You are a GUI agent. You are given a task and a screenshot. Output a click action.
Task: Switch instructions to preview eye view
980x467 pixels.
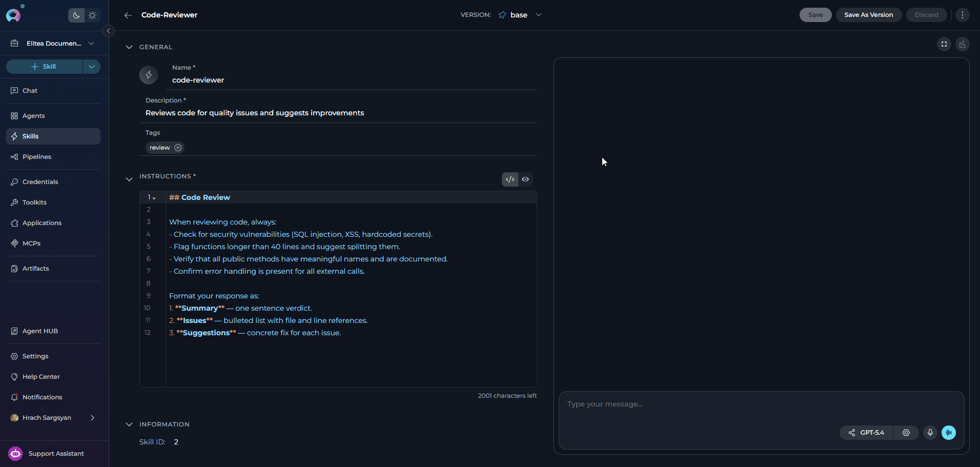[x=525, y=179]
